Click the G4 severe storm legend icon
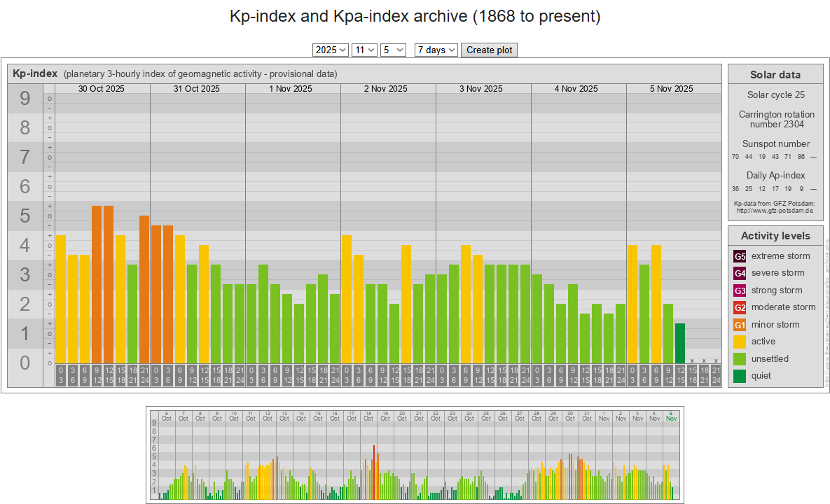830x504 pixels. 740,273
